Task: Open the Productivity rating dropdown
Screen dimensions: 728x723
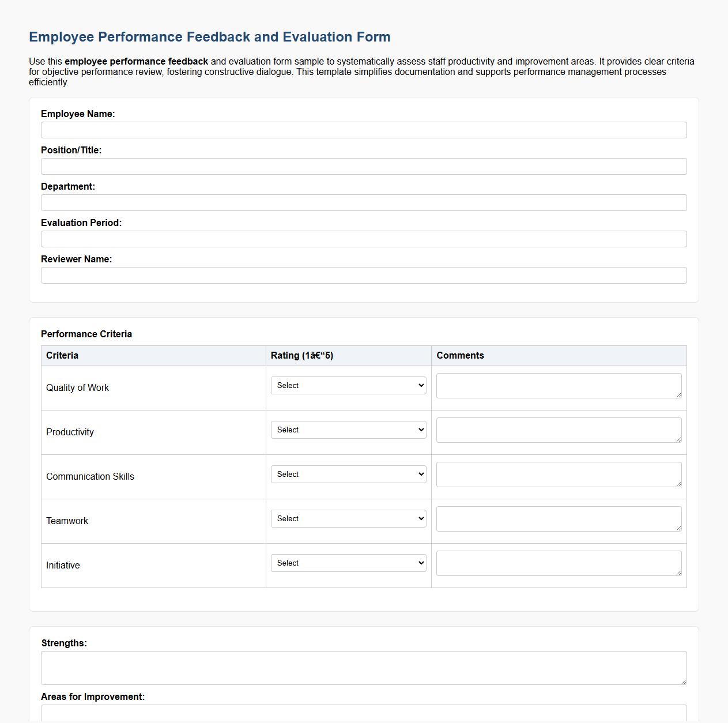Action: (x=348, y=430)
